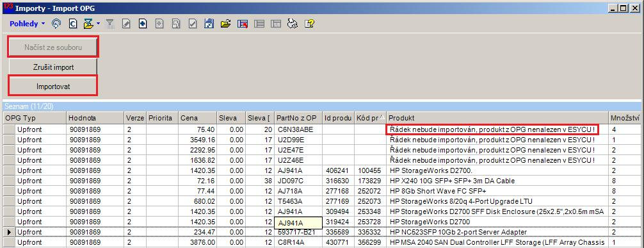Click the Zrušit import button
Screen dimensions: 644x248
coord(53,67)
